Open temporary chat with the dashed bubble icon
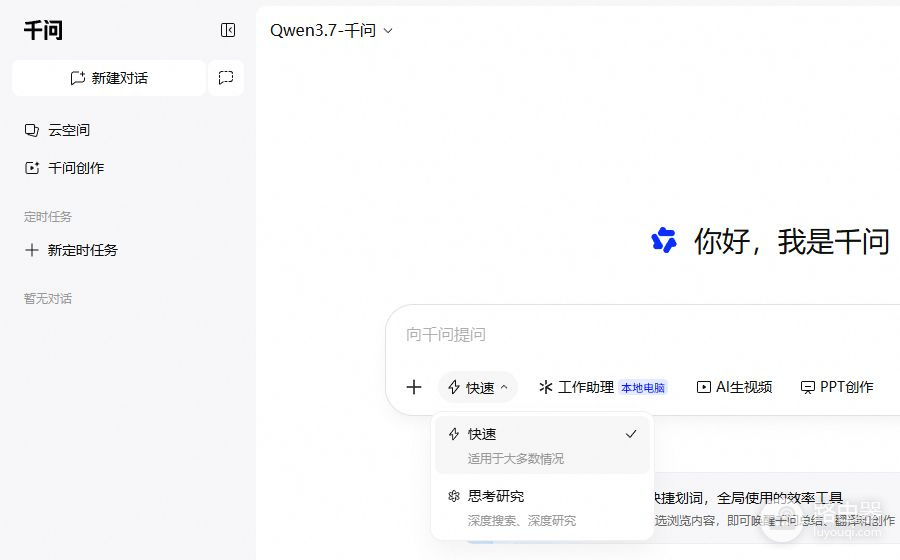The height and width of the screenshot is (560, 900). [x=226, y=78]
